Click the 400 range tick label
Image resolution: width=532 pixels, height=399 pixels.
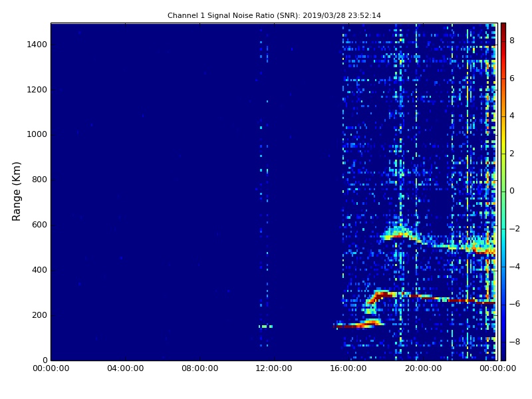pos(39,270)
